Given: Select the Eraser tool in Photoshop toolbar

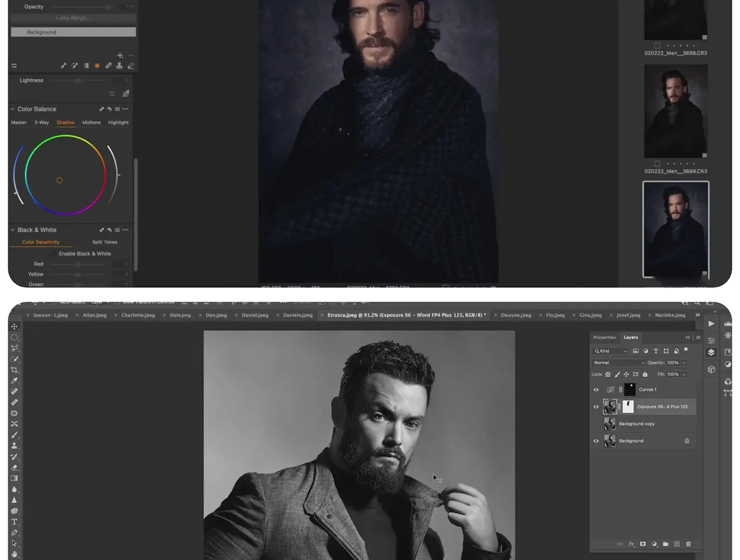Looking at the screenshot, I should tap(14, 467).
